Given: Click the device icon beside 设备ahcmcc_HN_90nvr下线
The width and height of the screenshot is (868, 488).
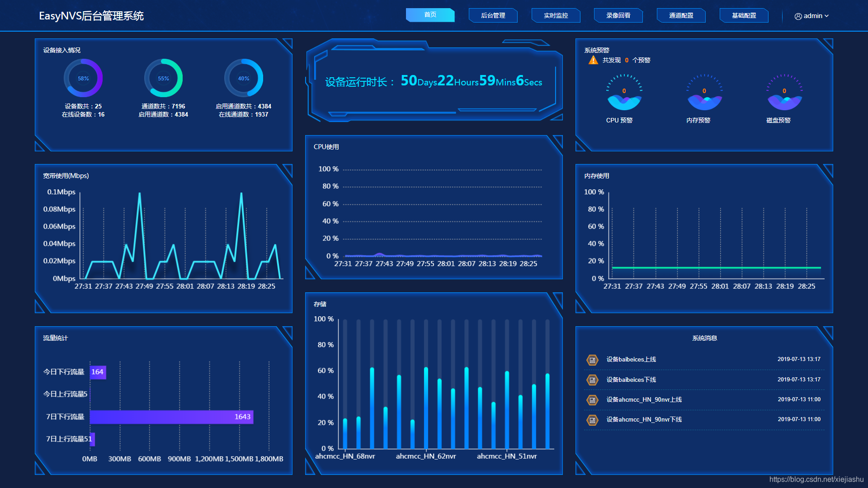Looking at the screenshot, I should click(592, 420).
